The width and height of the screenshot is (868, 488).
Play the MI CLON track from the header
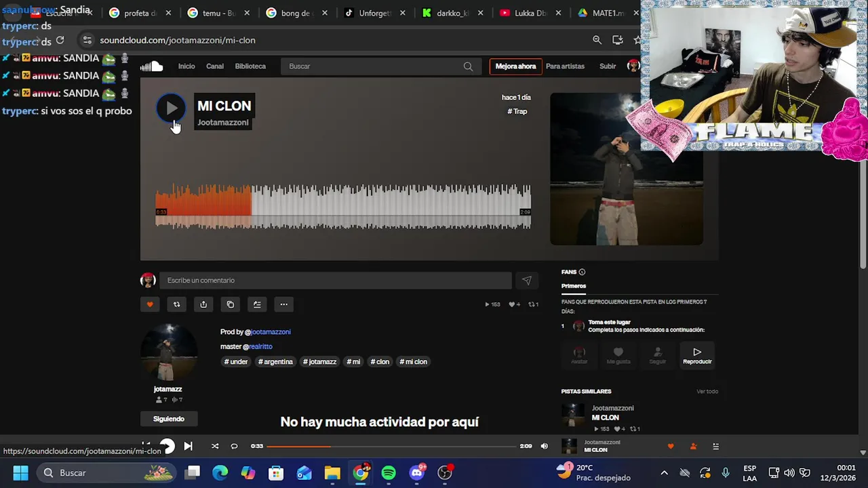coord(171,108)
